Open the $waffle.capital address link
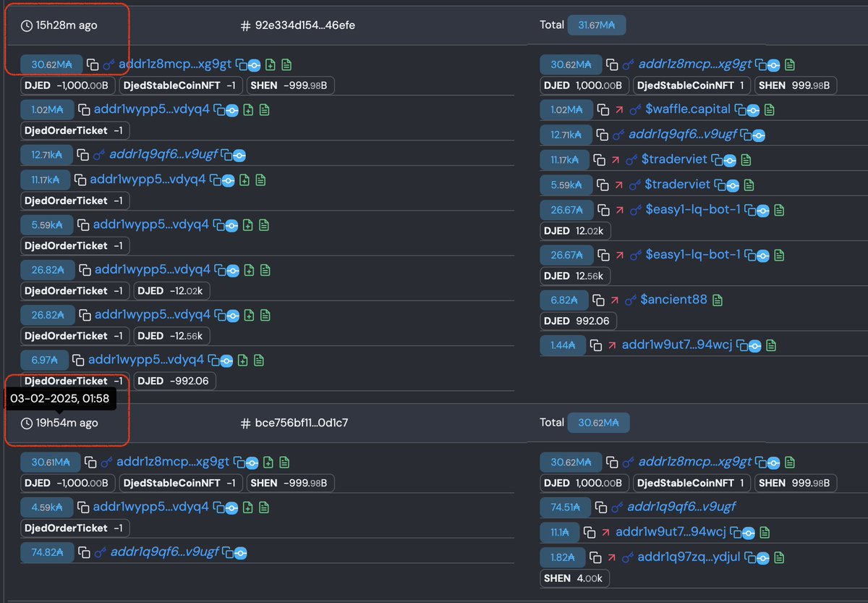The image size is (868, 603). [x=688, y=110]
